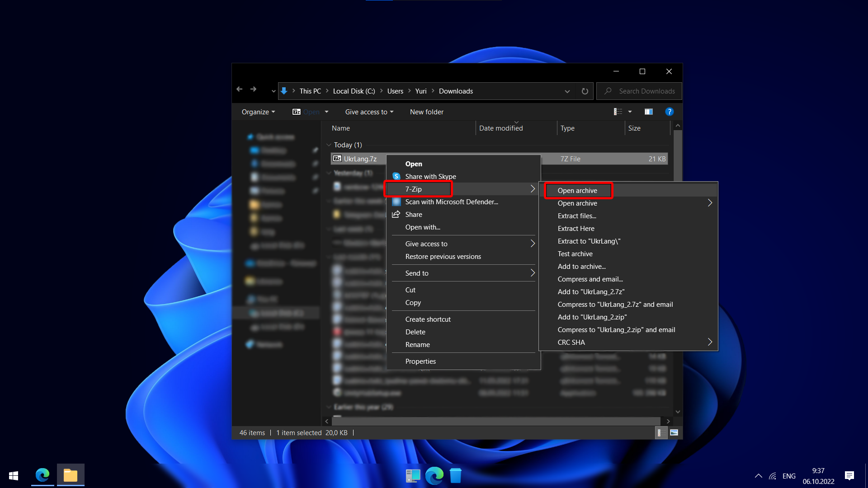Click the New folder button
The height and width of the screenshot is (488, 868).
tap(426, 112)
